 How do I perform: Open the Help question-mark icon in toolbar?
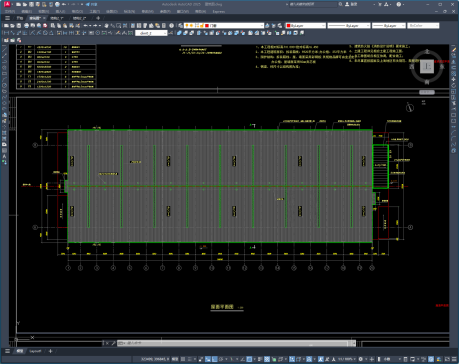171,26
